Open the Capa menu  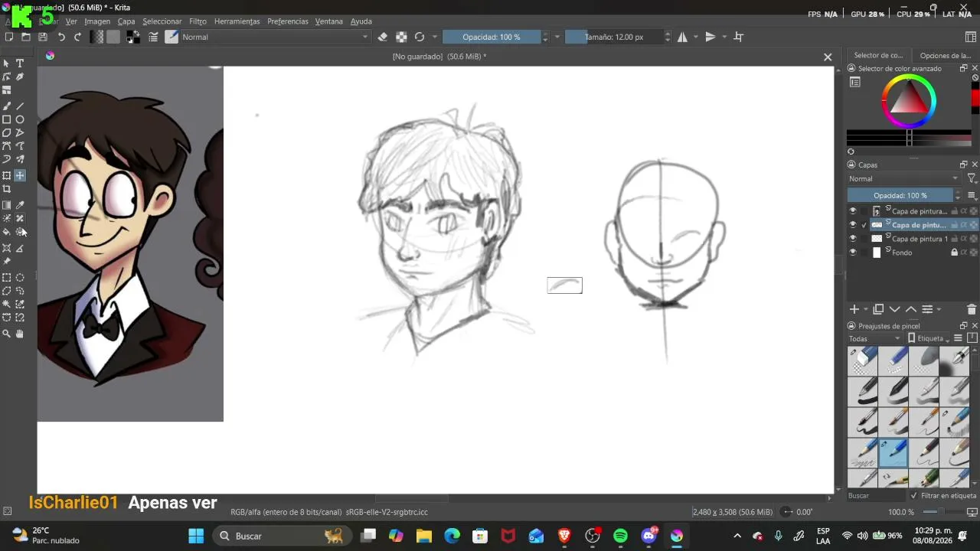click(x=126, y=21)
